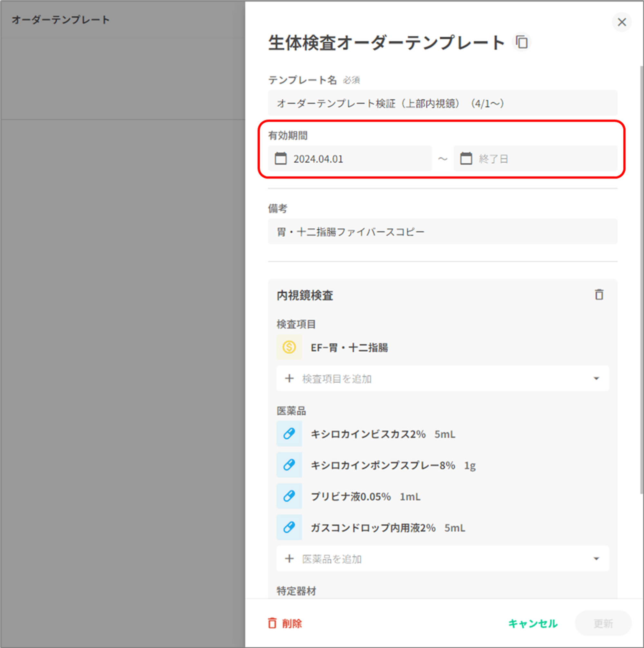Click the copy template icon beside title

[522, 42]
